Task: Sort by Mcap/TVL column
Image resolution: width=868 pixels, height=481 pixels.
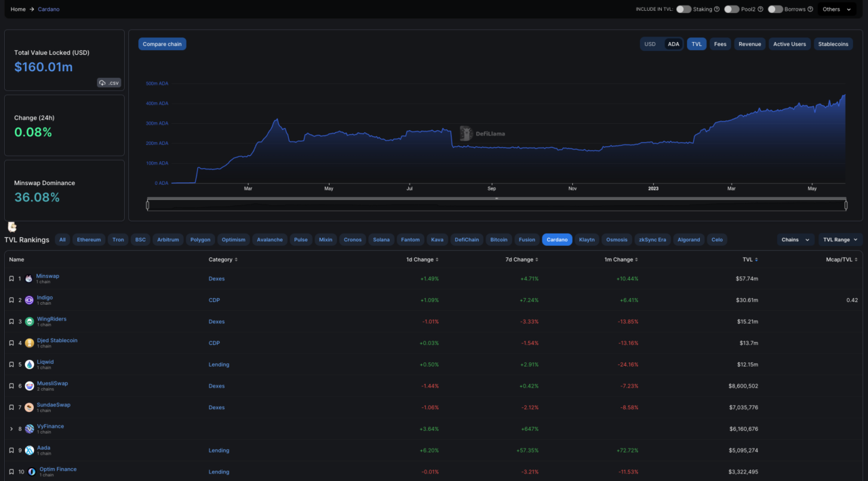Action: click(840, 259)
